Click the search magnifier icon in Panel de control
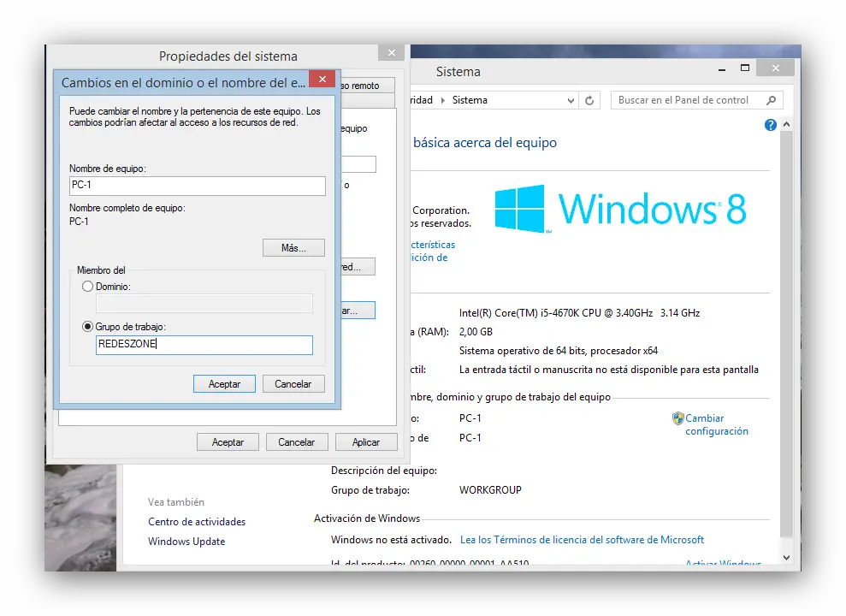Screen dimensions: 846x616 pos(771,100)
